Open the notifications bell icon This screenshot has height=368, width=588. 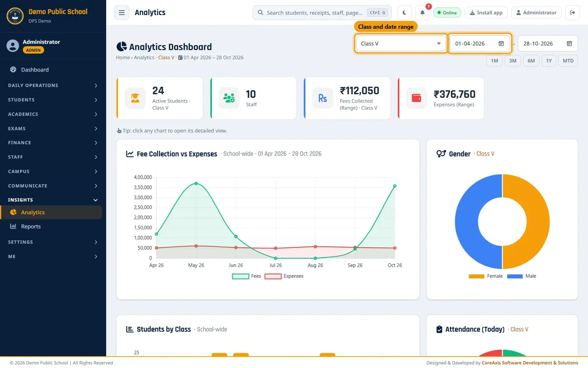pos(423,13)
